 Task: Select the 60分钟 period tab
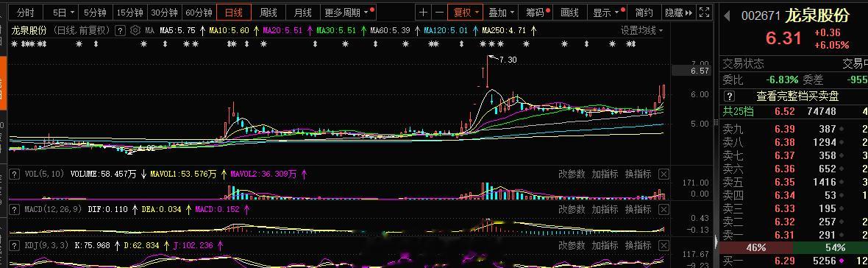tap(199, 13)
